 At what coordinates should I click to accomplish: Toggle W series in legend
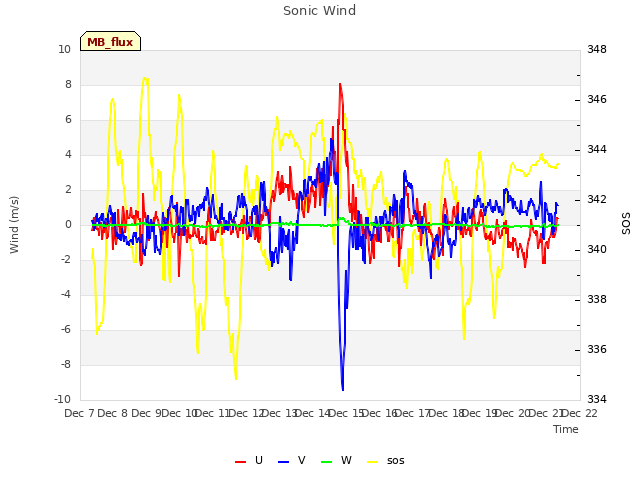[336, 460]
